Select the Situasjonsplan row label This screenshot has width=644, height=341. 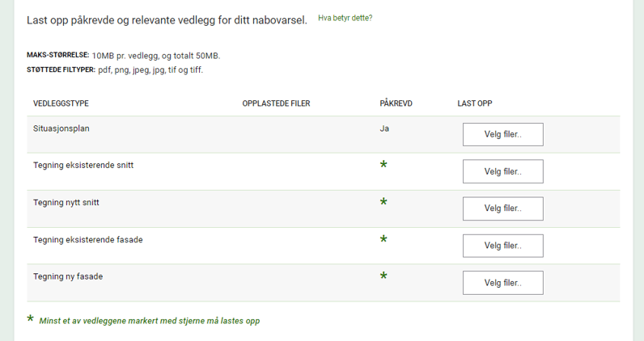(x=61, y=128)
